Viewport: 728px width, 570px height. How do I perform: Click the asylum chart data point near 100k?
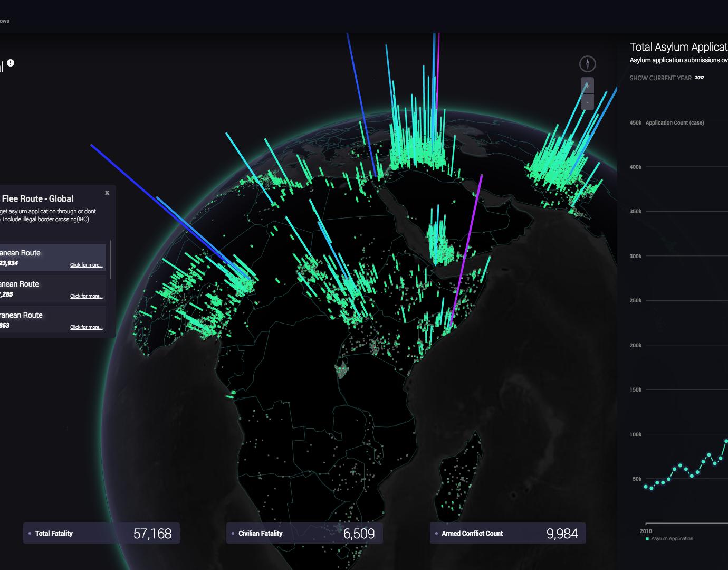[x=726, y=441]
